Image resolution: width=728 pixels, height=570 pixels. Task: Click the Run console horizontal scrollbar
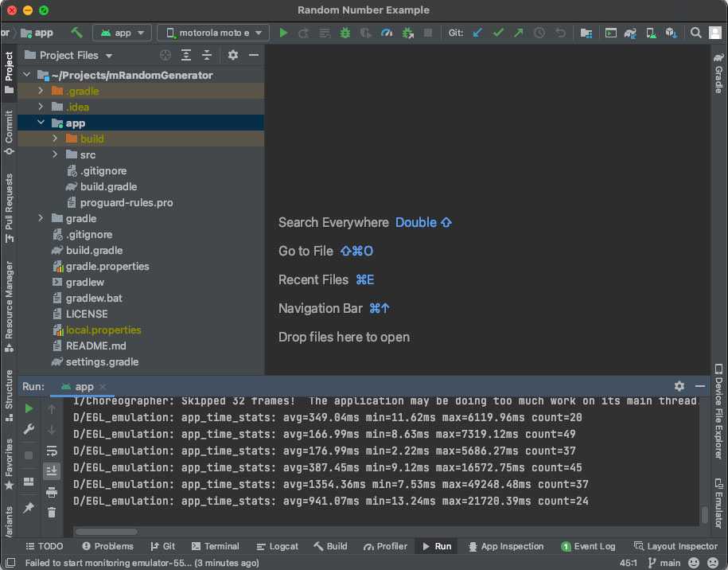click(x=106, y=532)
